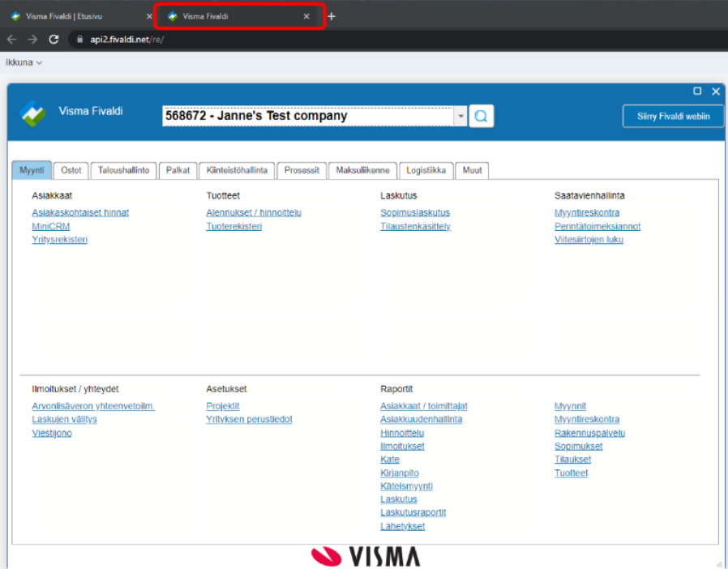Expand the Ikkuna menu
Viewport: 728px width, 569px height.
(x=23, y=62)
